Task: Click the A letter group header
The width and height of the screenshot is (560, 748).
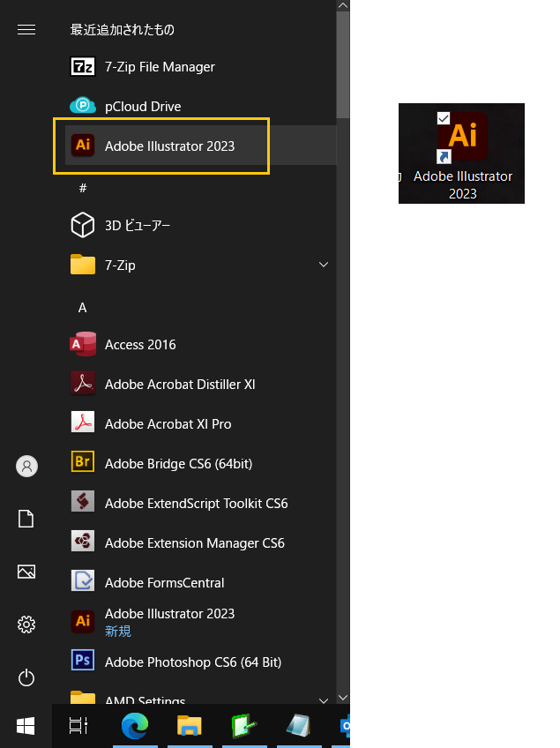Action: pos(83,308)
